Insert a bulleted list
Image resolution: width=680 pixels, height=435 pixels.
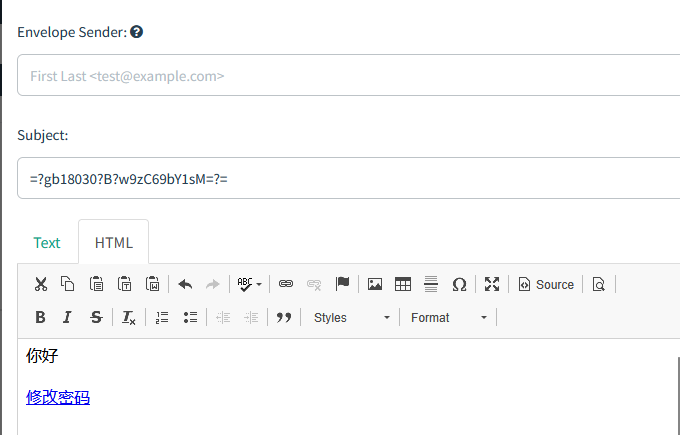pos(190,317)
